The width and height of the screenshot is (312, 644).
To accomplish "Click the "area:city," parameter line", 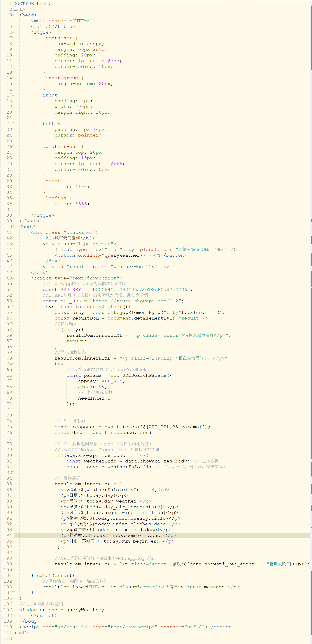I will tap(93, 387).
